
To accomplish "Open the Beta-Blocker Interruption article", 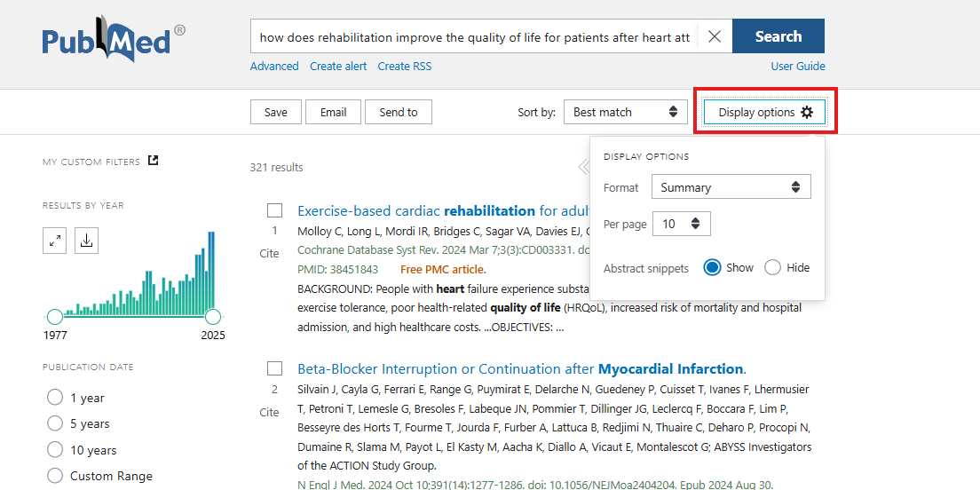I will coord(521,368).
